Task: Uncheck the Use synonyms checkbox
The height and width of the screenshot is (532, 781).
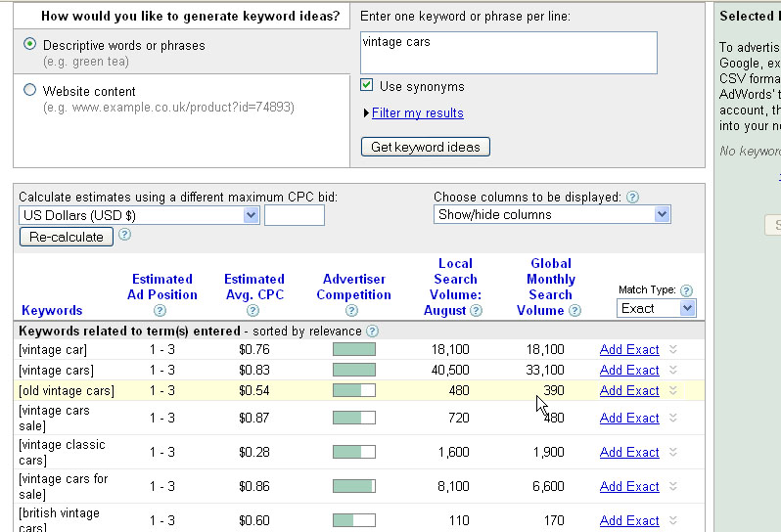Action: [367, 86]
